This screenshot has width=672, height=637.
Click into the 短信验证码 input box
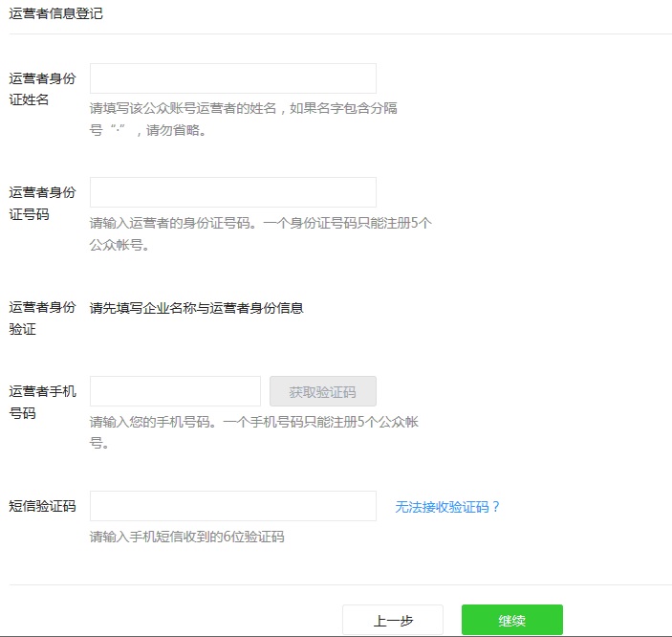232,506
